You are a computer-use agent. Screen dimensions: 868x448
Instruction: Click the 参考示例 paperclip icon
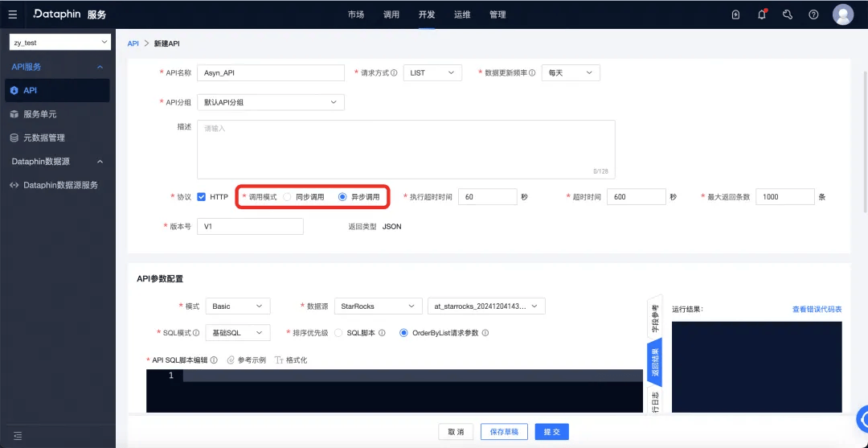[231, 360]
